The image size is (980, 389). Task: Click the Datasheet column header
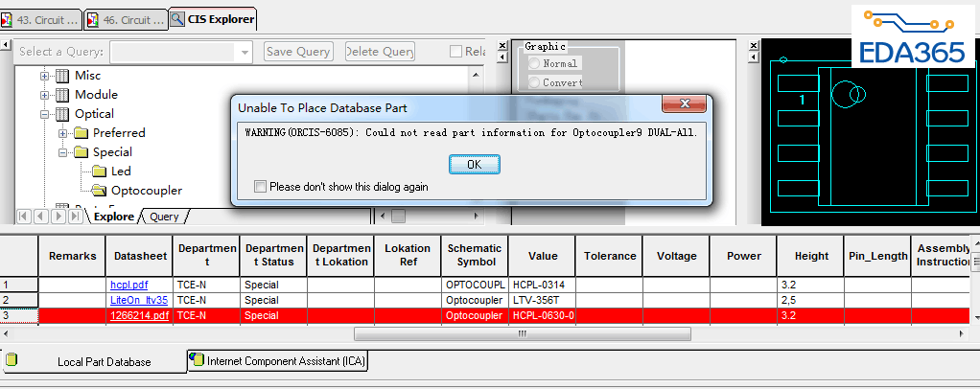pyautogui.click(x=139, y=256)
